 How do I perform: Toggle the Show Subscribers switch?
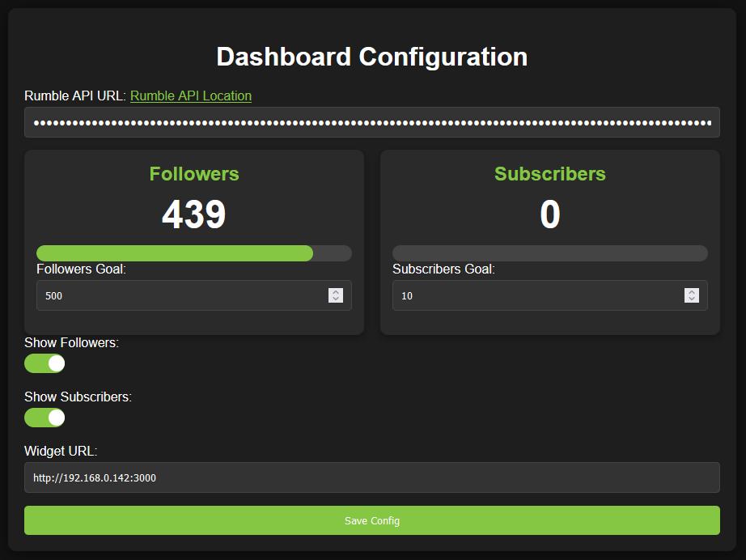click(x=45, y=418)
